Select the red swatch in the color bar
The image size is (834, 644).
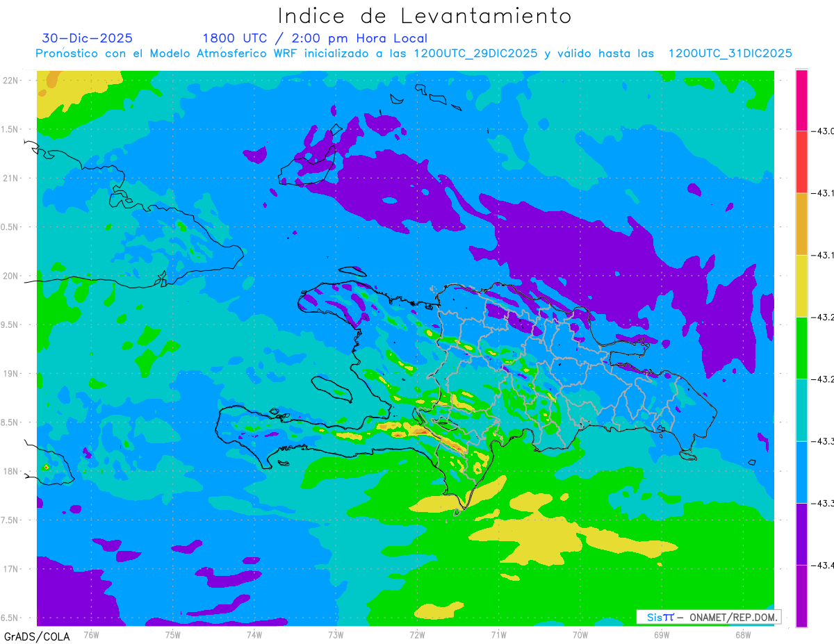(801, 162)
